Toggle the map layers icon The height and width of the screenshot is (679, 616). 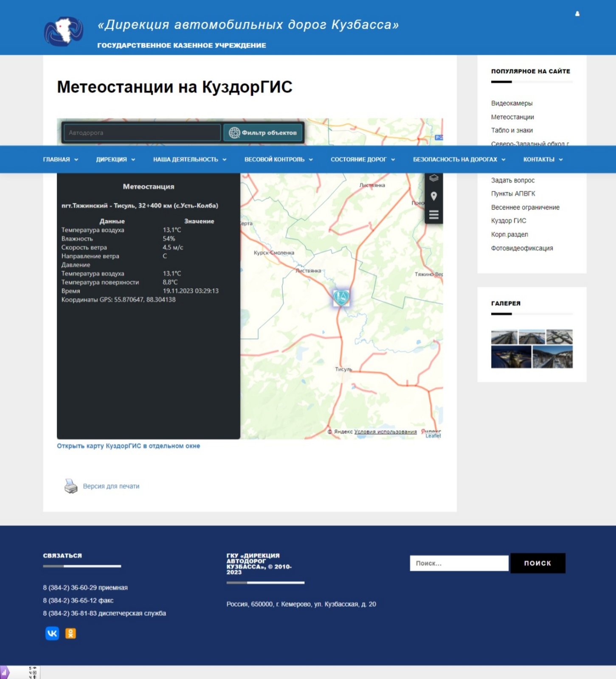point(433,178)
